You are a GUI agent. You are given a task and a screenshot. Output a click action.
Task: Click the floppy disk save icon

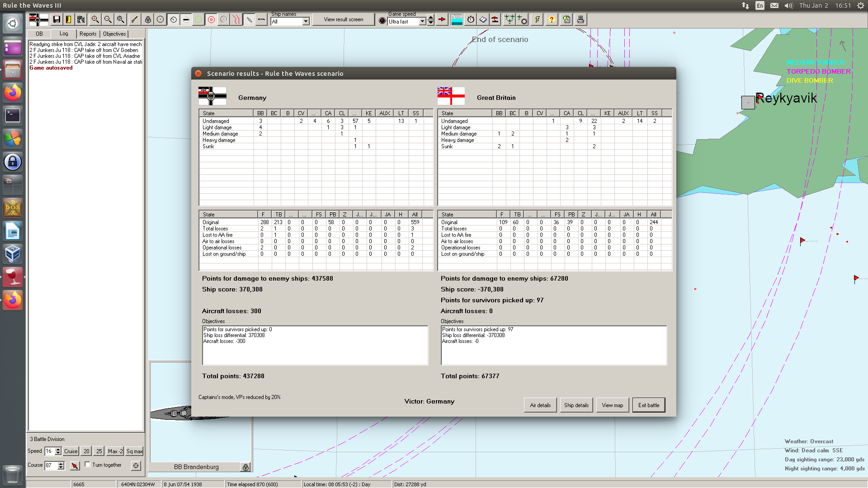(x=57, y=19)
